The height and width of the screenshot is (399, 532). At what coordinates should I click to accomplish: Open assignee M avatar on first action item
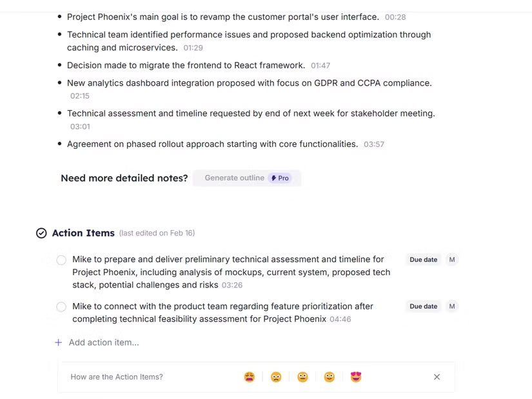452,260
